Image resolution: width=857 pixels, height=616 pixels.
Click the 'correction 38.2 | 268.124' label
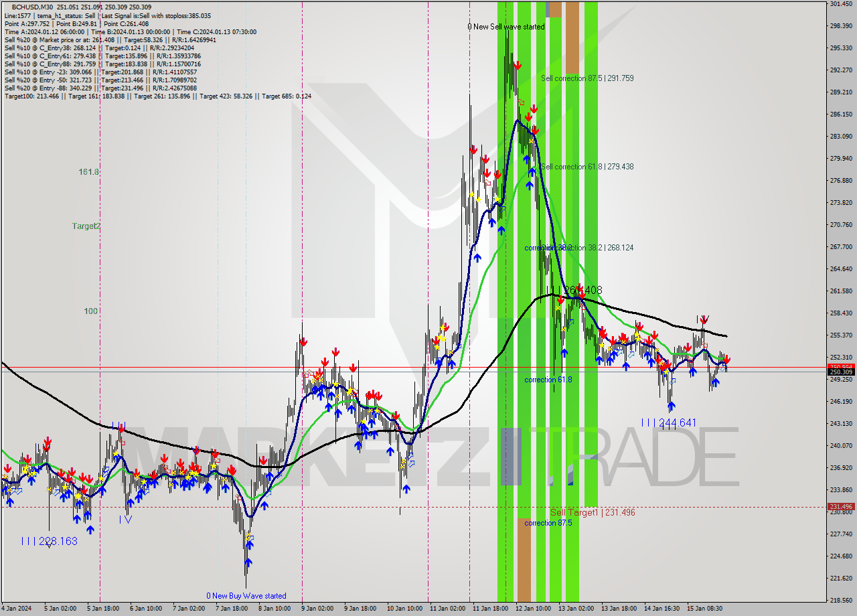[588, 248]
